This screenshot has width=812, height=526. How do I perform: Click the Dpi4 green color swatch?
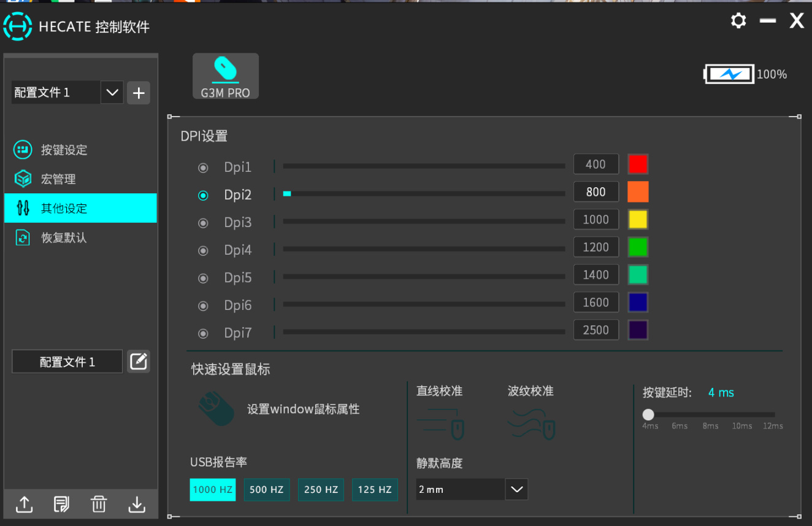[638, 247]
